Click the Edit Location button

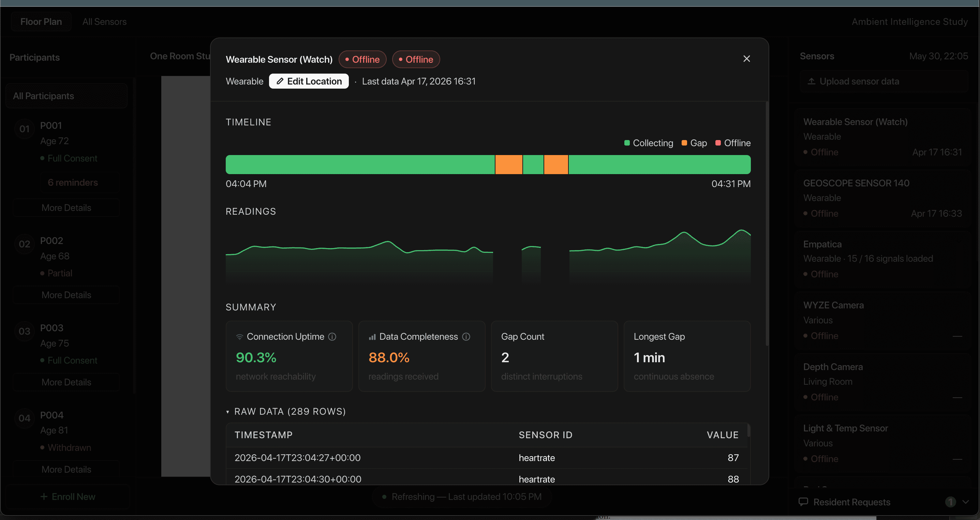coord(309,81)
